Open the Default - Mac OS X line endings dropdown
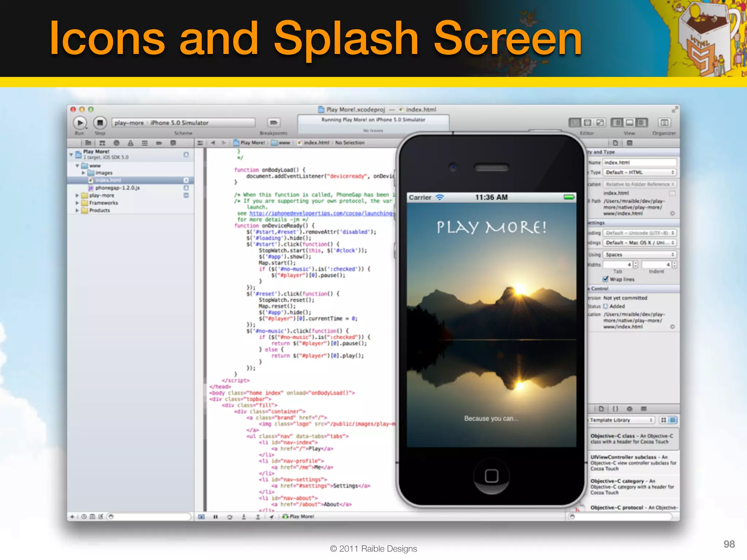The image size is (747, 560). point(640,242)
